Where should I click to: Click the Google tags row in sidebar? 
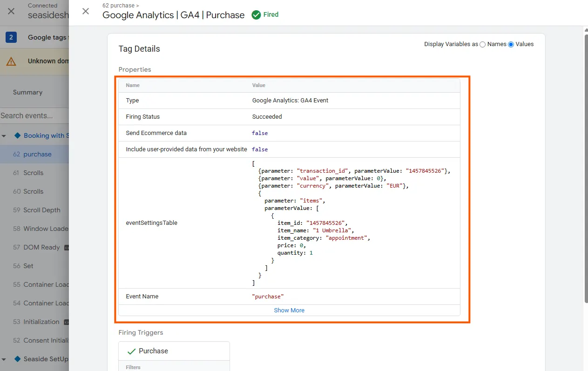point(34,37)
